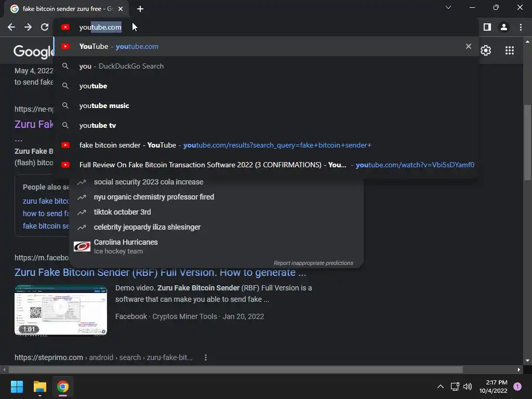The image size is (532, 399).
Task: Click the horizontal scrollbar thumb
Action: pos(235,369)
